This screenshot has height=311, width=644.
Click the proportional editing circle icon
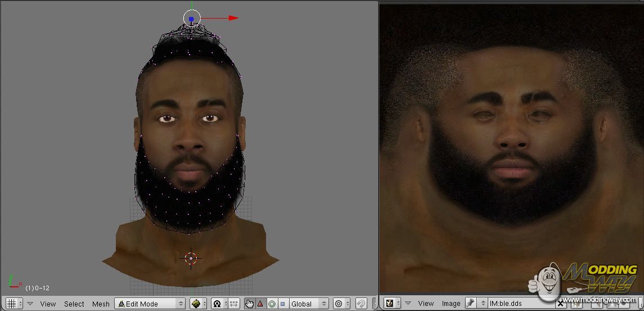[339, 304]
